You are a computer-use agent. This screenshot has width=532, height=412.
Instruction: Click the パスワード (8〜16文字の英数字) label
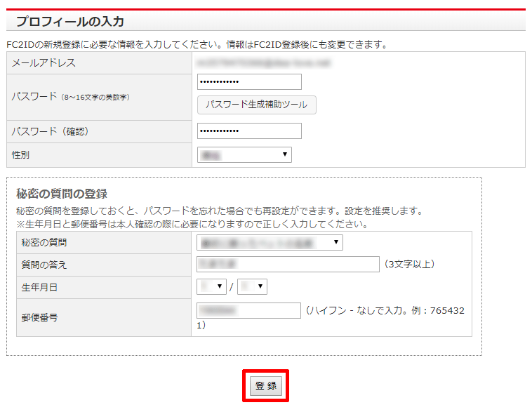pos(70,96)
